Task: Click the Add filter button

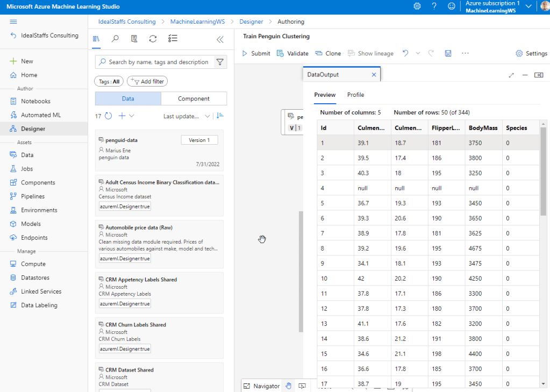Action: point(147,81)
